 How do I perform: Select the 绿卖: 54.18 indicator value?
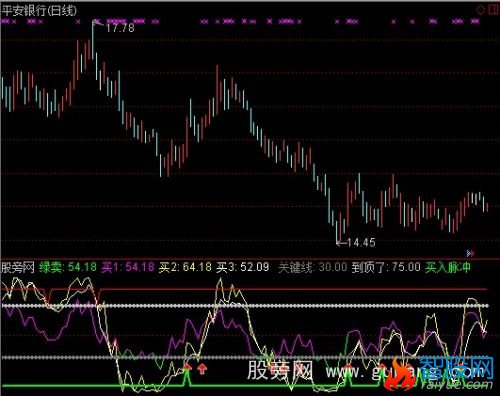tap(68, 267)
